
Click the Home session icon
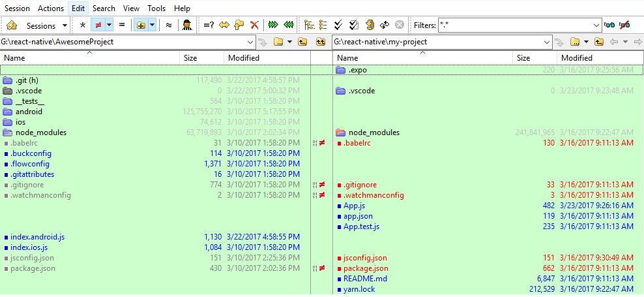pyautogui.click(x=12, y=25)
